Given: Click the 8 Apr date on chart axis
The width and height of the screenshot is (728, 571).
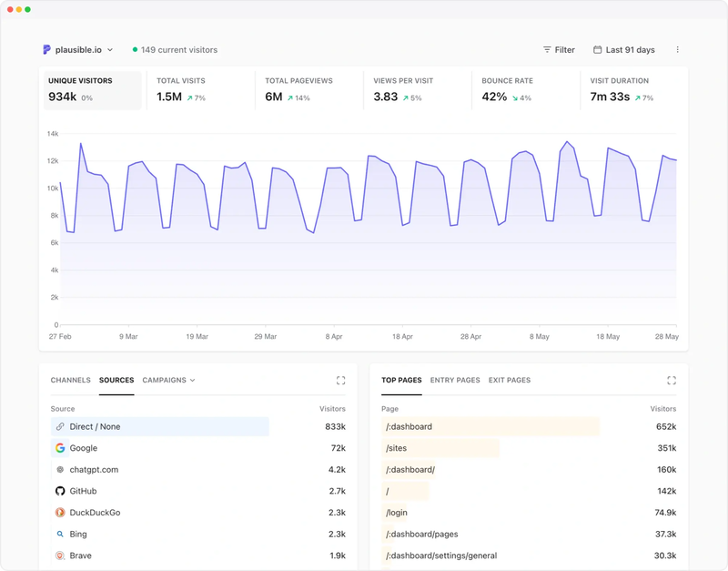Looking at the screenshot, I should [x=334, y=336].
